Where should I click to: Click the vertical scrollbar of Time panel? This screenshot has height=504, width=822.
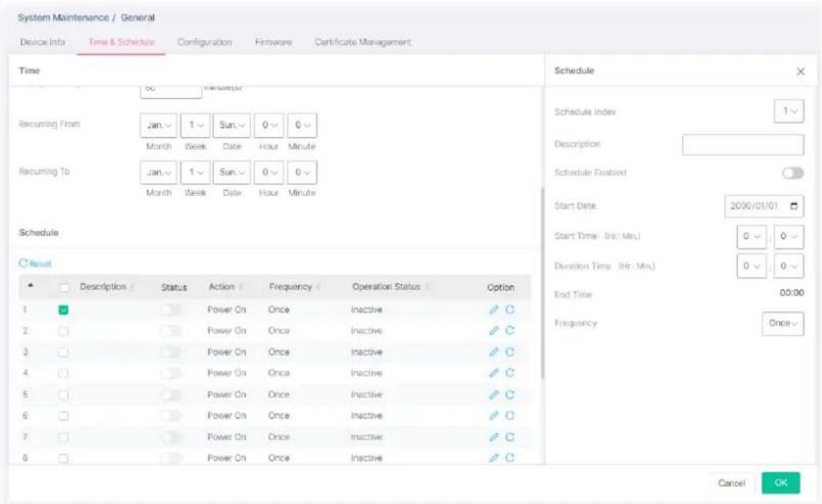coord(542,283)
